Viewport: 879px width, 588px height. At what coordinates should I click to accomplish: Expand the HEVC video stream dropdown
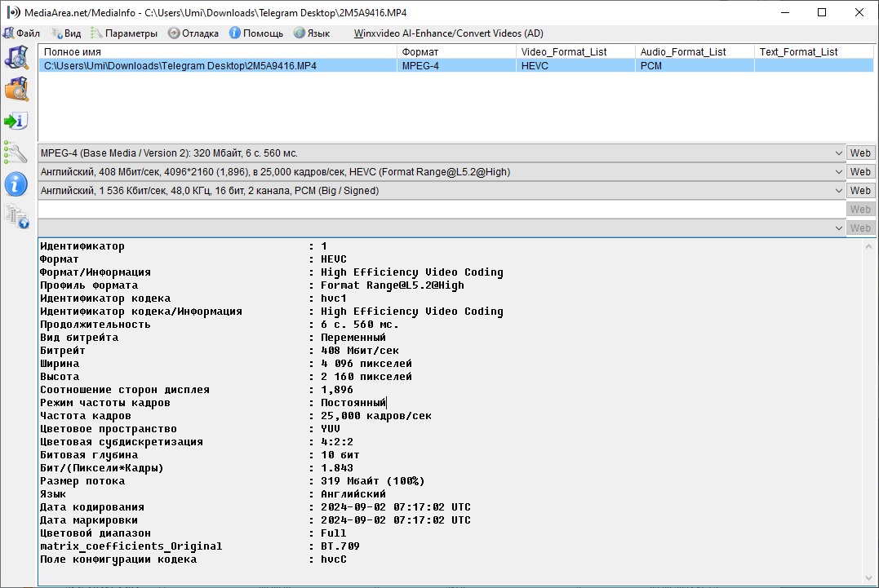[x=838, y=172]
